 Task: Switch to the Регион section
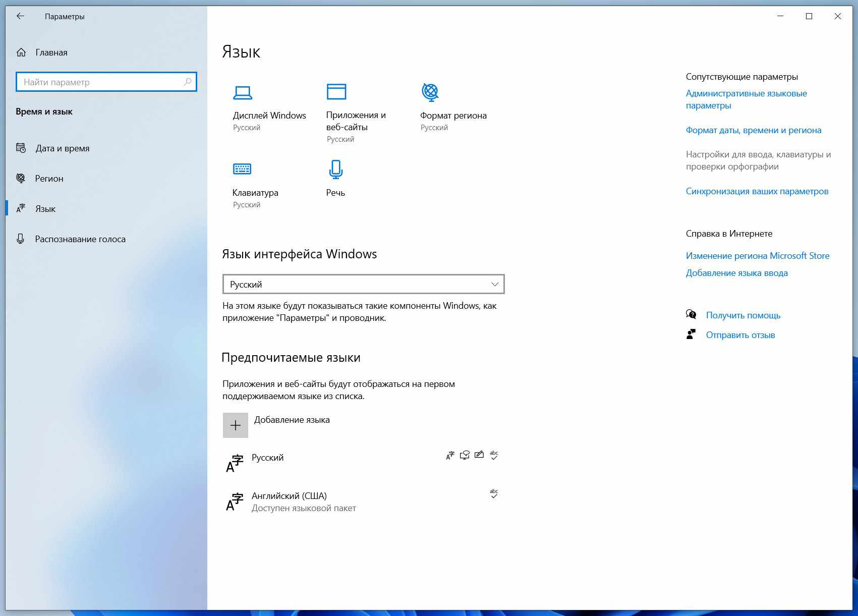point(49,179)
